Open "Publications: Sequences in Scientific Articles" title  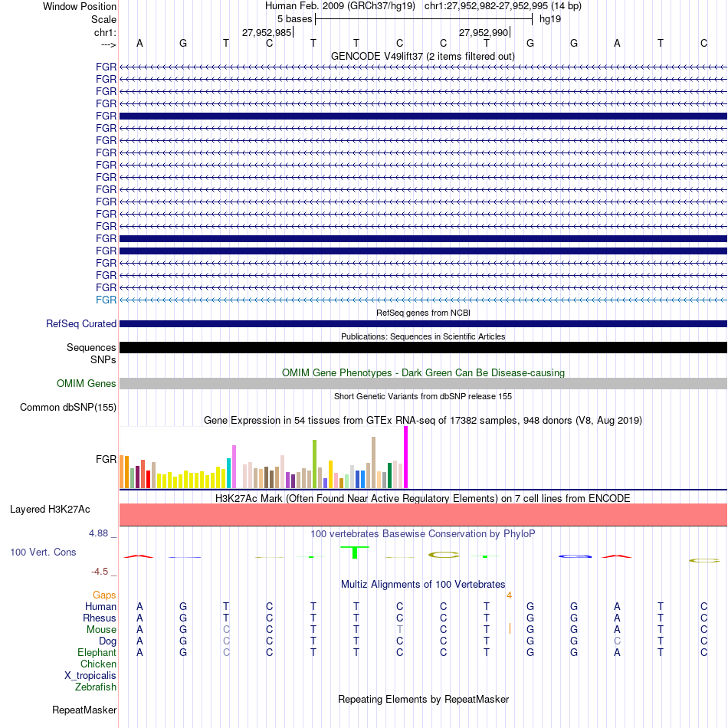pos(423,336)
